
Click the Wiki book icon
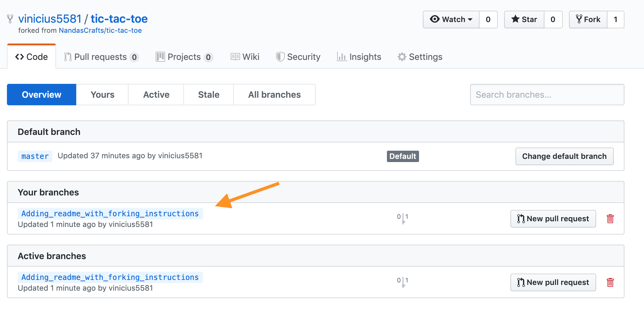[x=235, y=57]
